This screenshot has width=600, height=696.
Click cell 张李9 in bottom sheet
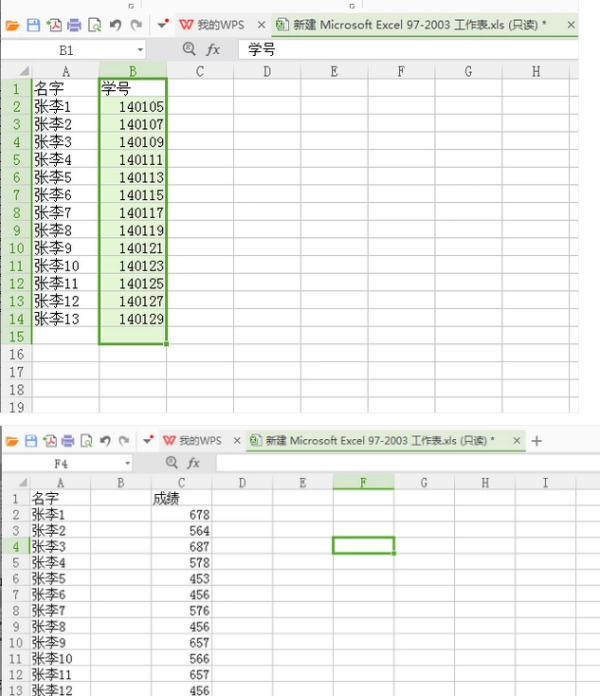coord(60,643)
